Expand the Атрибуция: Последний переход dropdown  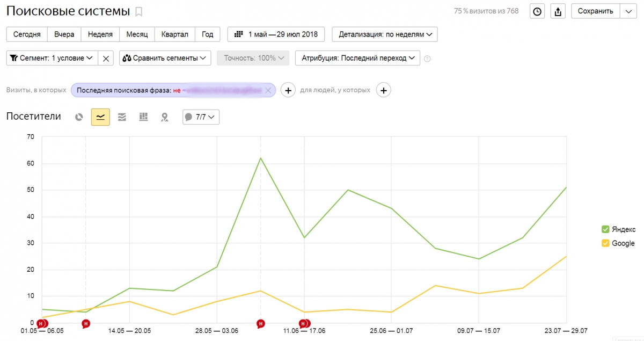coord(357,58)
